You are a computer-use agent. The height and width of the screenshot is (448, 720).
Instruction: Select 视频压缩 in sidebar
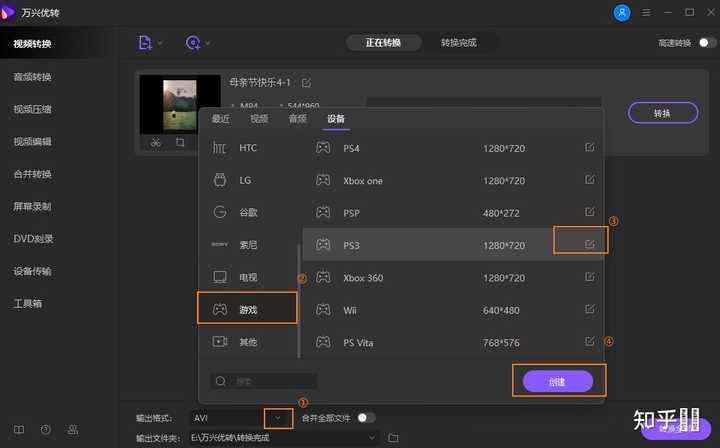pyautogui.click(x=32, y=109)
